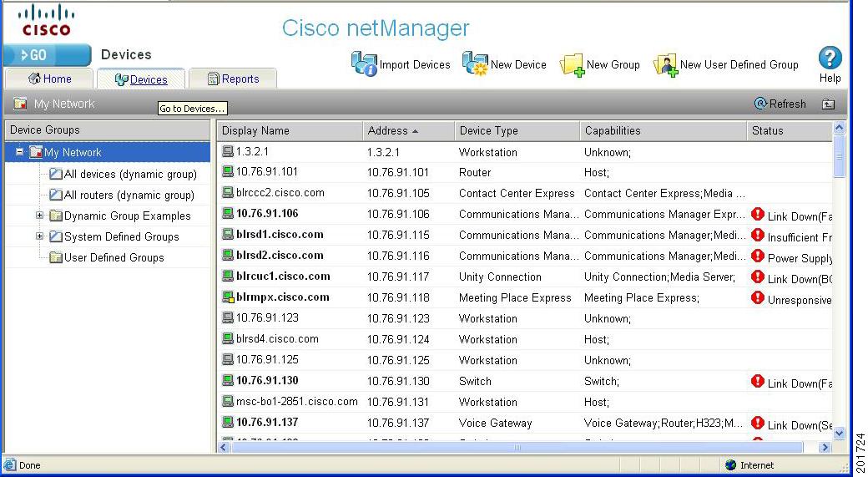Select User Defined Groups tree item
Screen dimensions: 868x477
click(114, 257)
